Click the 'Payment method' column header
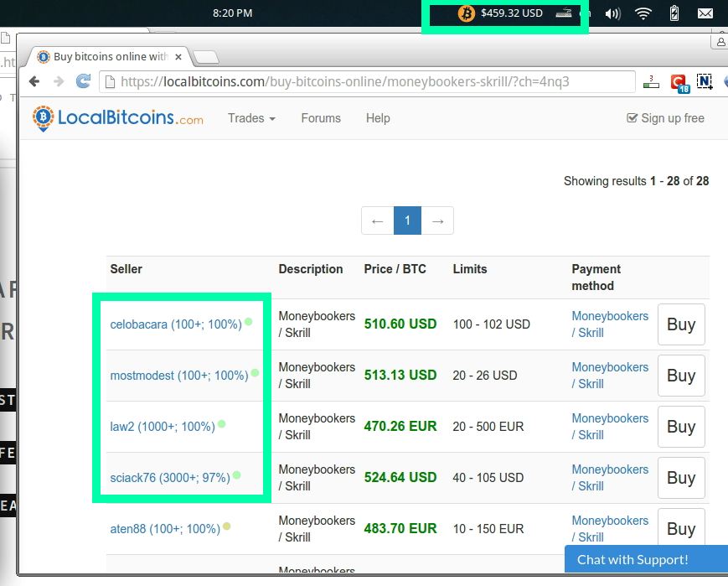728x586 pixels. pyautogui.click(x=596, y=277)
